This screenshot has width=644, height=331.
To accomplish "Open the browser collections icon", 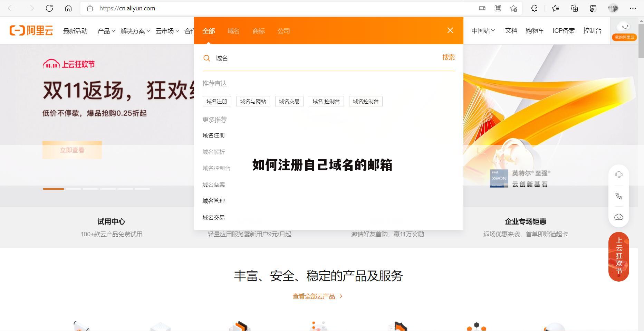I will pos(574,8).
